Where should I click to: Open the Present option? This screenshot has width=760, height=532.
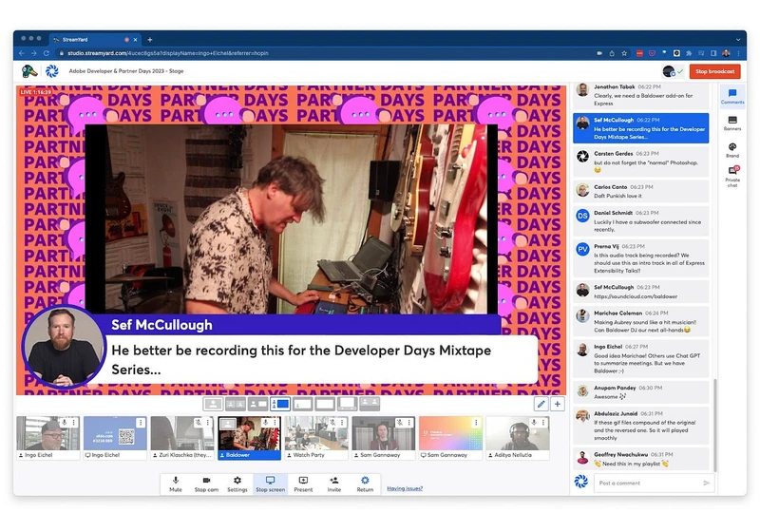[303, 484]
